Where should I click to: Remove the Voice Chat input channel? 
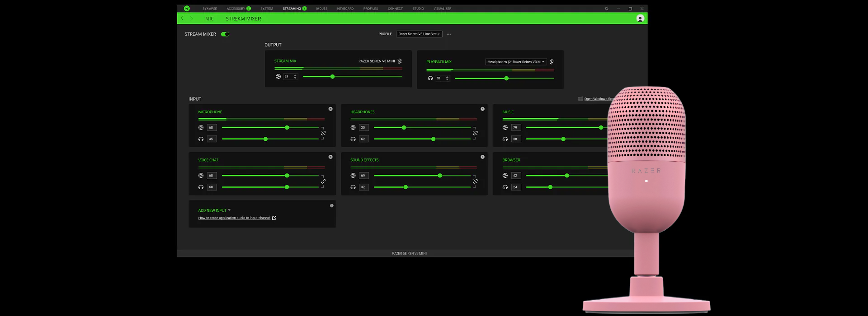(330, 157)
